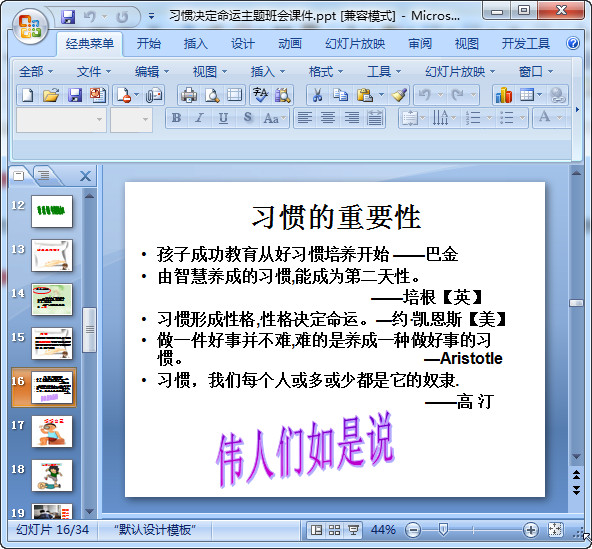
Task: Activate the Format Painter brush
Action: (399, 95)
